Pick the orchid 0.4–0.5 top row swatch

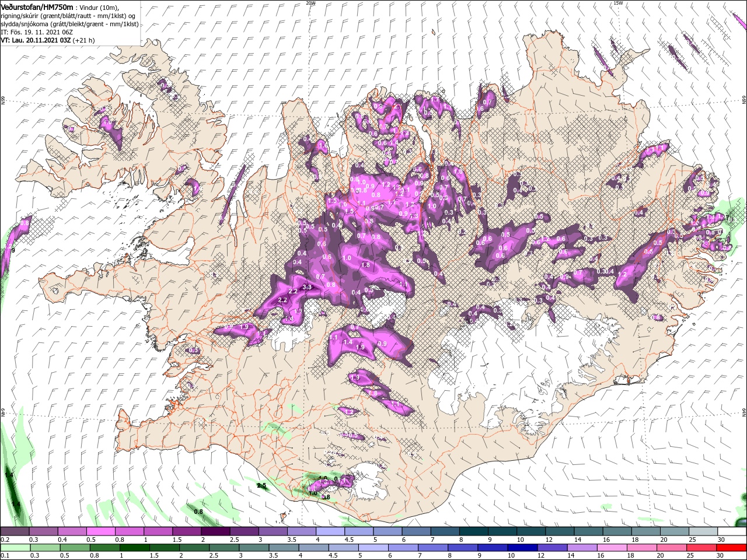pyautogui.click(x=72, y=531)
